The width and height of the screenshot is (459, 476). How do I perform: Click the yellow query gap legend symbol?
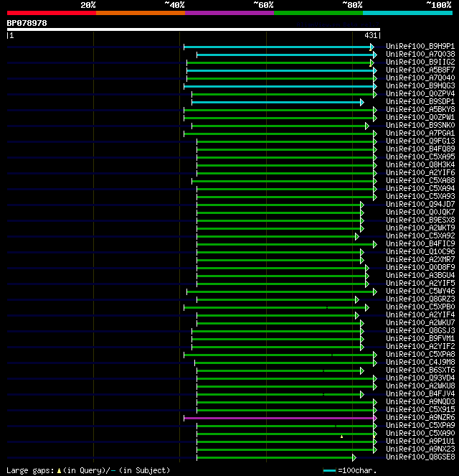[x=59, y=471]
